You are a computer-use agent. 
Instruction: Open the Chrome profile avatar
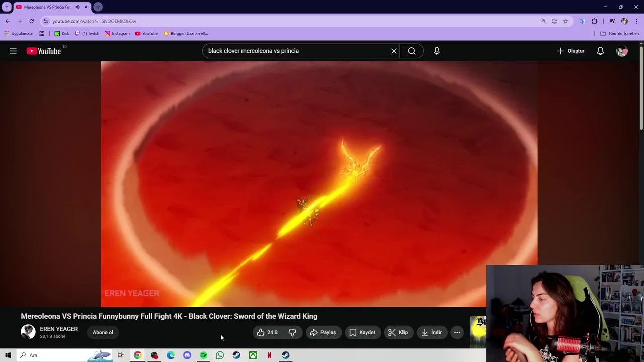(x=624, y=21)
